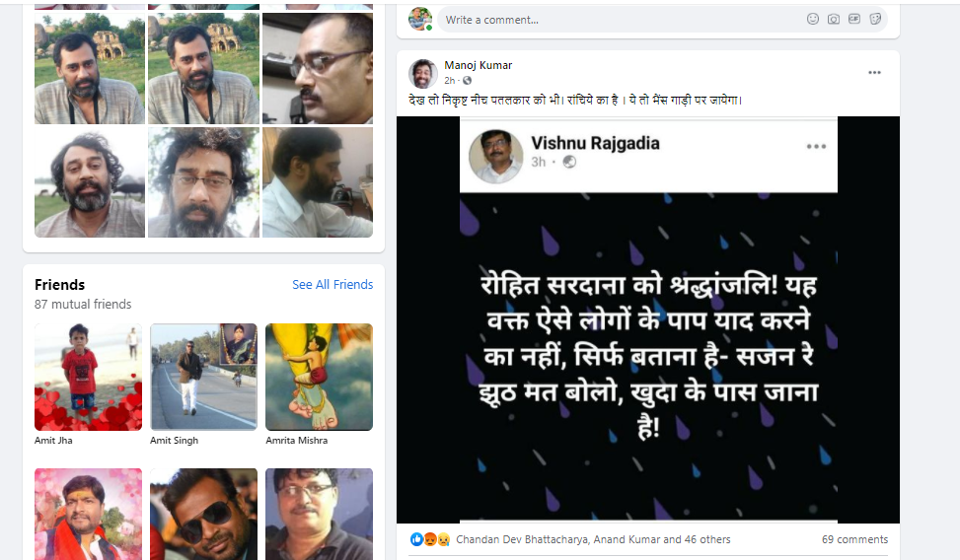The width and height of the screenshot is (960, 560).
Task: Open Amrita Mishra's friend thumbnail
Action: coord(319,377)
